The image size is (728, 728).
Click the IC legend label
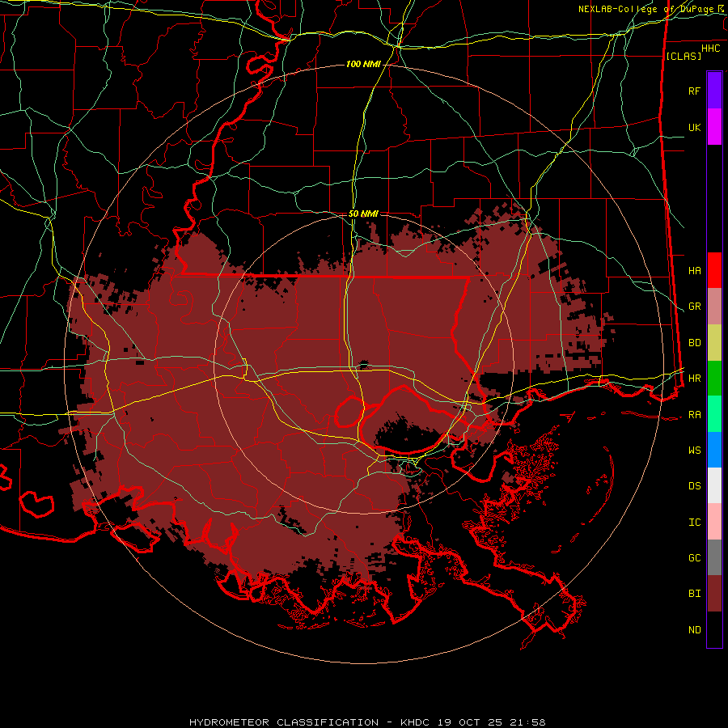tap(694, 523)
